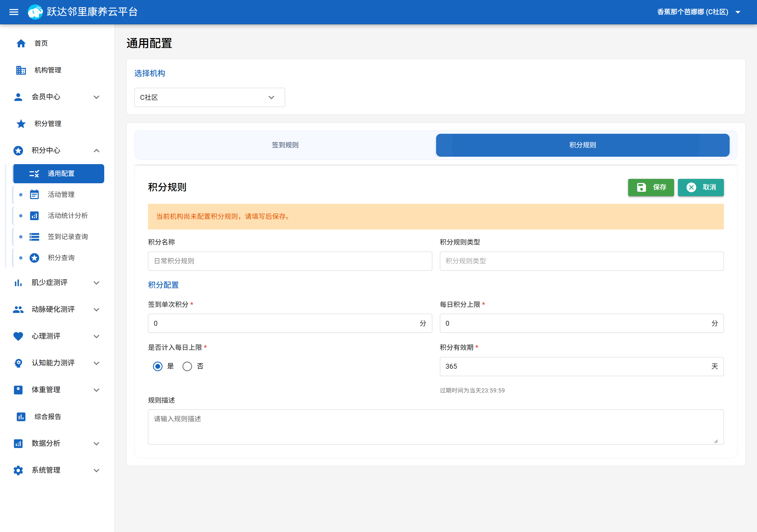Expand the 体重管理 chevron

[x=96, y=390]
